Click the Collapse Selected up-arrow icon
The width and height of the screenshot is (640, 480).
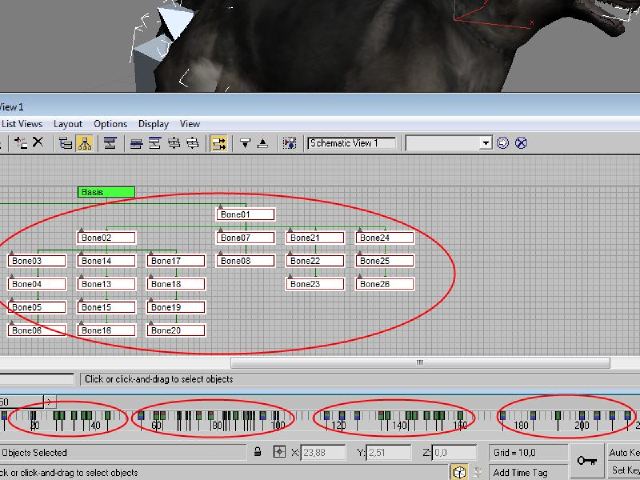(x=263, y=143)
